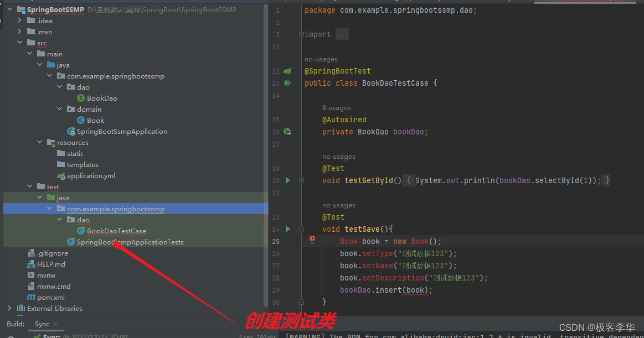The width and height of the screenshot is (644, 338).
Task: Click the application.yml Spring config icon
Action: [x=61, y=176]
